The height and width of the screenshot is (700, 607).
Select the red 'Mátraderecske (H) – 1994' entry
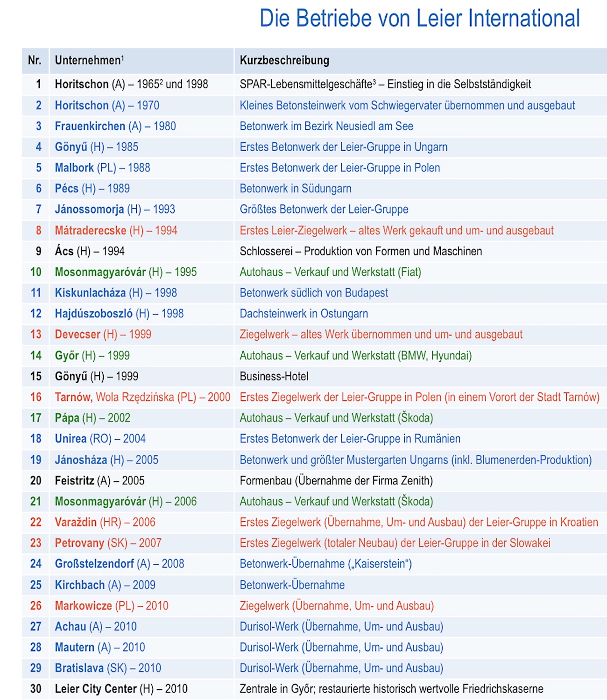(x=116, y=230)
